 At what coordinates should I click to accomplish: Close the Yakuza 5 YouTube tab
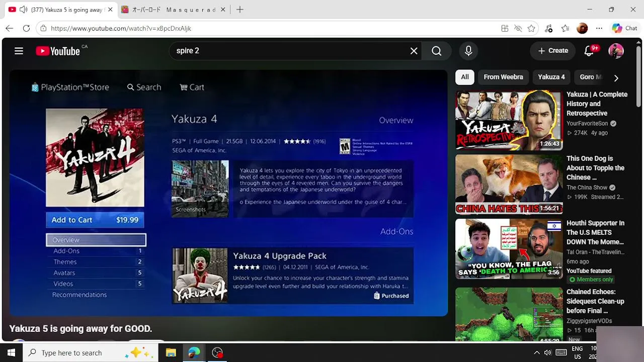pyautogui.click(x=110, y=10)
